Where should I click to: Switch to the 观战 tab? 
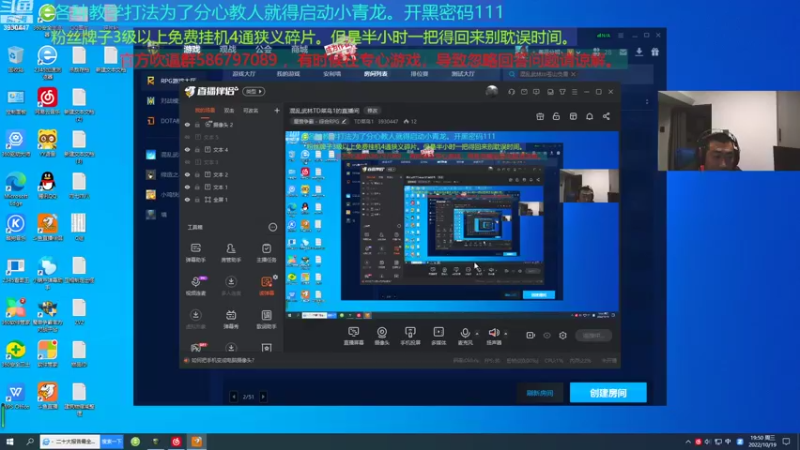228,49
